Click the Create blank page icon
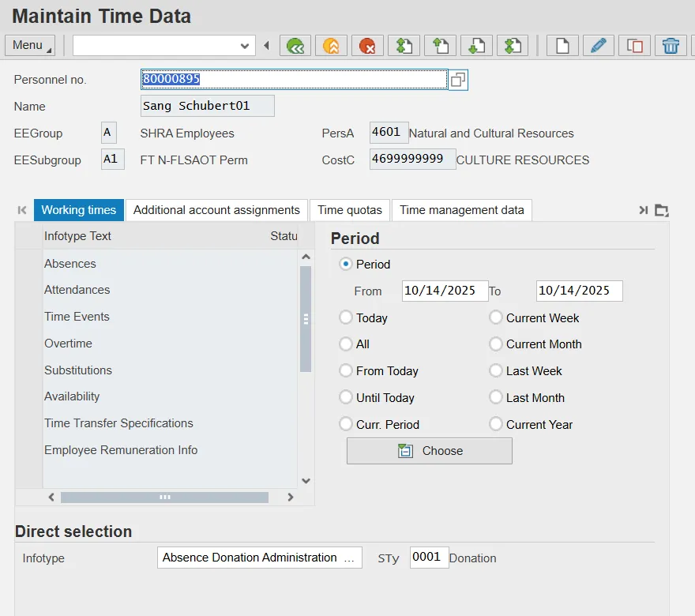Image resolution: width=695 pixels, height=616 pixels. click(x=562, y=46)
